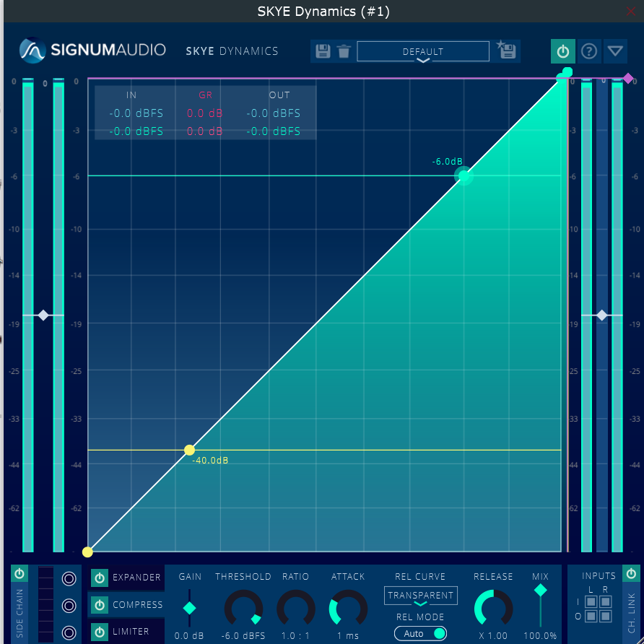
Task: Click the Ratio knob
Action: pyautogui.click(x=296, y=609)
